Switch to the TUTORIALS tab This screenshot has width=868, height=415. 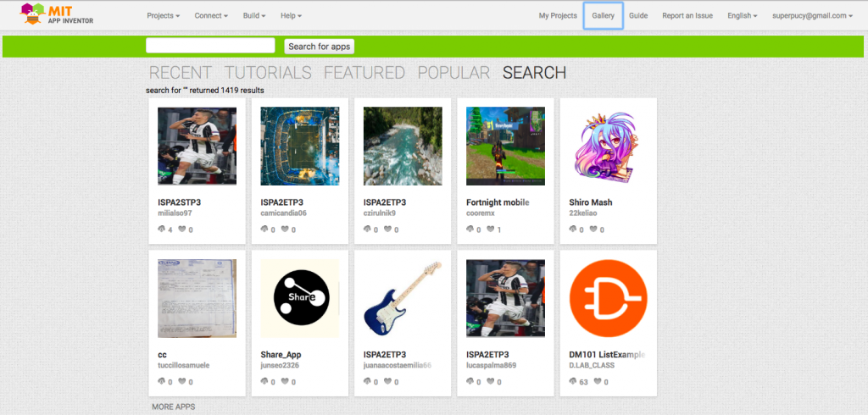point(268,73)
